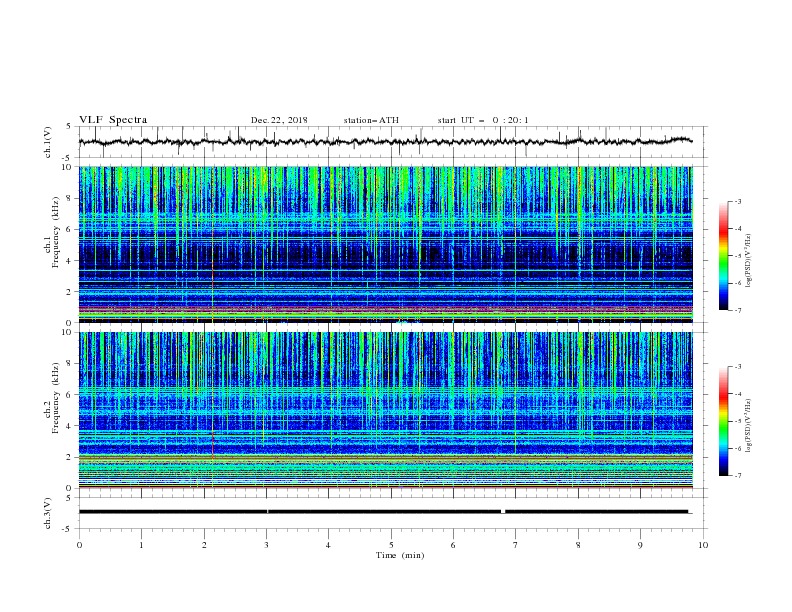This screenshot has width=792, height=612.
Task: Click the ch.1 Frequency (kHz) axis label
Action: click(x=52, y=232)
